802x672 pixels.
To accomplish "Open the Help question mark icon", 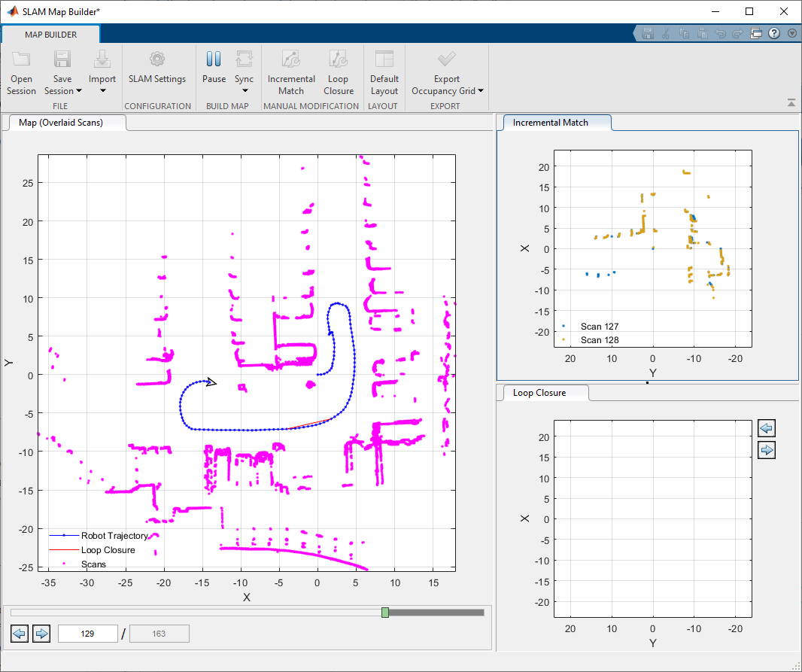I will pos(773,33).
